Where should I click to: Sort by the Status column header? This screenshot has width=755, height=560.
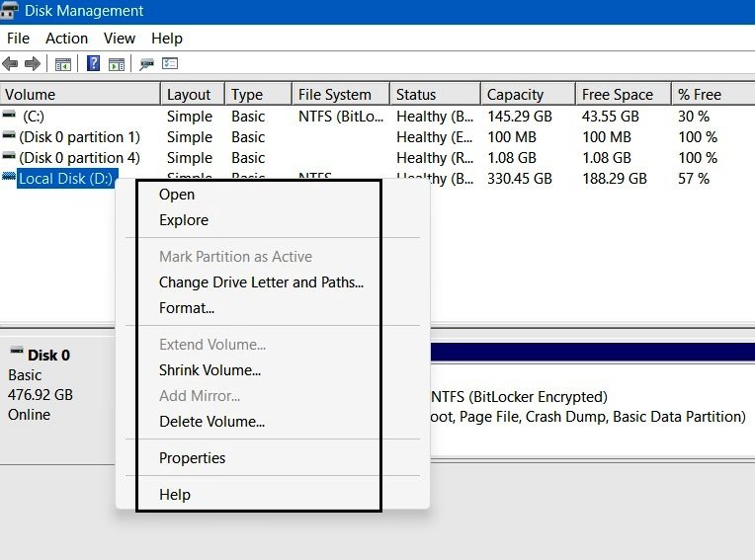tap(435, 94)
